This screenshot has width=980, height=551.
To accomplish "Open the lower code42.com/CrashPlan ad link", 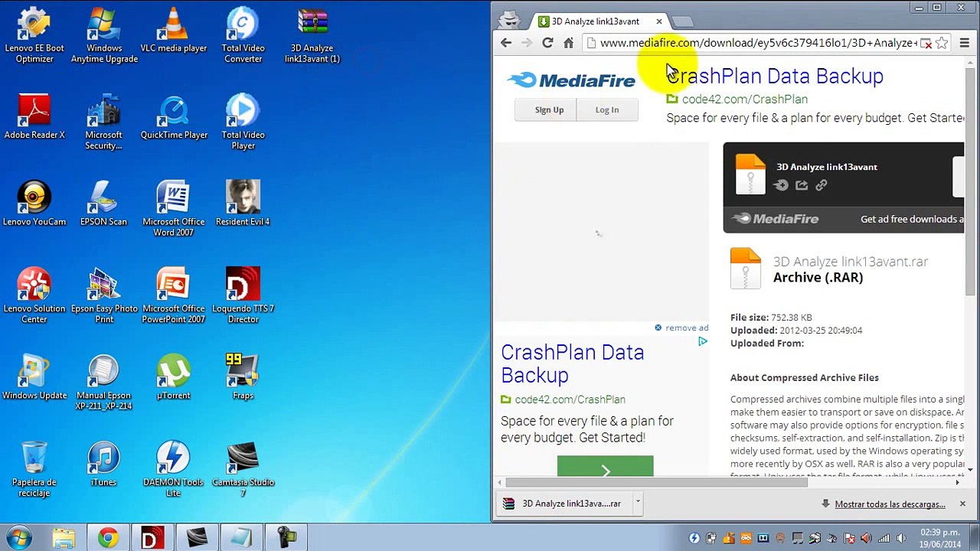I will click(x=570, y=399).
